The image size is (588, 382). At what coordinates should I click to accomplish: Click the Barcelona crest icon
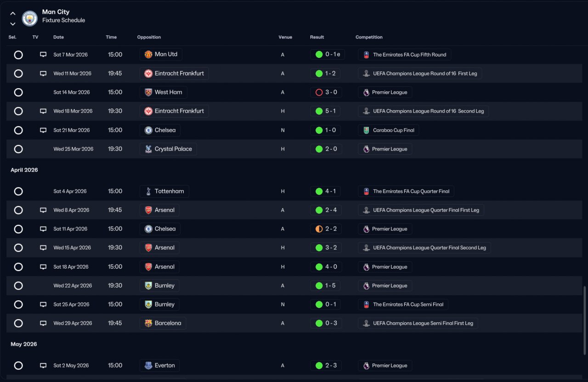148,323
